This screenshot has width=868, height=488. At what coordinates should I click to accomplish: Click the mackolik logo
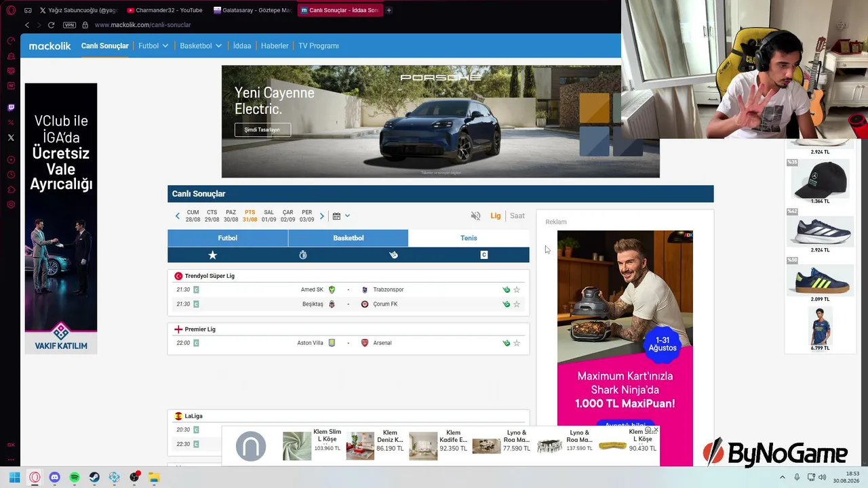(50, 46)
